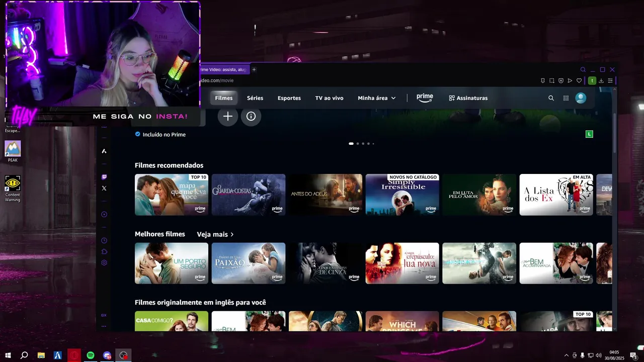
Task: Open 'O Guarda-Costas' movie thumbnail
Action: [249, 195]
